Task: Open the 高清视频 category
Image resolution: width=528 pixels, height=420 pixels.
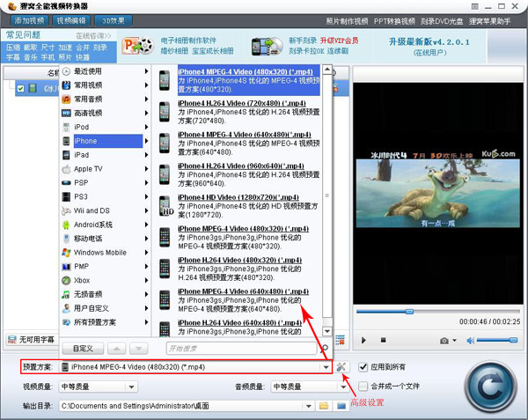Action: point(106,114)
